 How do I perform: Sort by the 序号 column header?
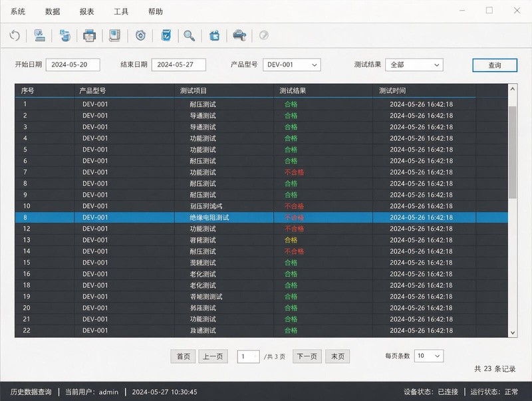45,90
